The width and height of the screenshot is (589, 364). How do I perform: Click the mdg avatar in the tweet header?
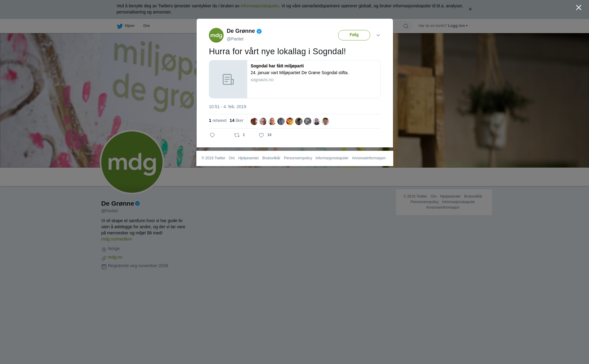216,35
